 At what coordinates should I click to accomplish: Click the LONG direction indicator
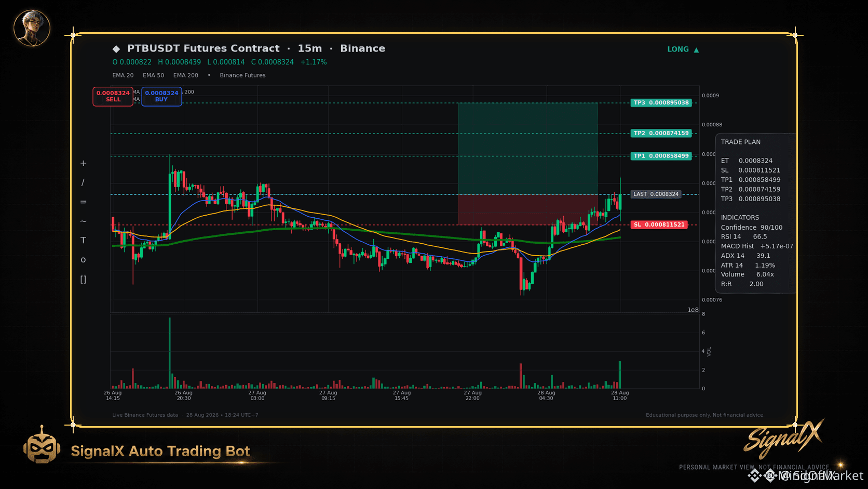pyautogui.click(x=683, y=49)
